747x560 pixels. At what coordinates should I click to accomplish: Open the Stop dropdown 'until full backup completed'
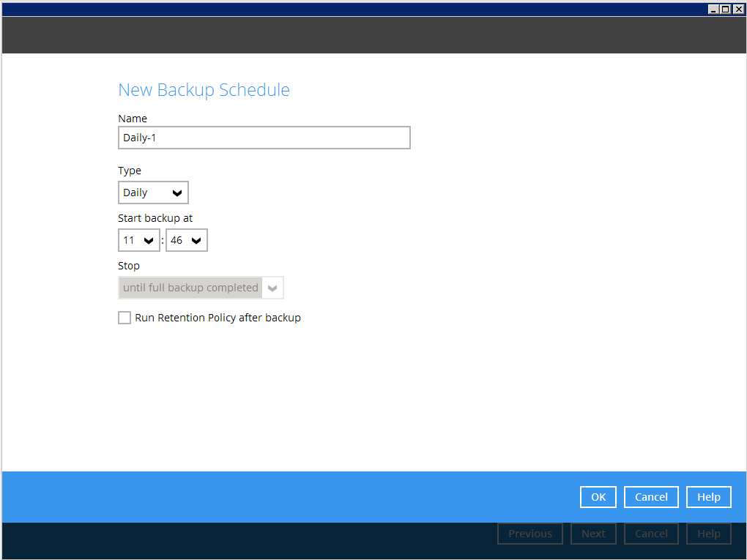[200, 288]
